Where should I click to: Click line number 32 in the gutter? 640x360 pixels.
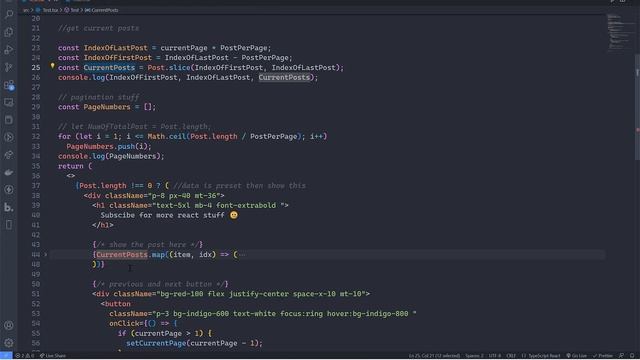[36, 136]
